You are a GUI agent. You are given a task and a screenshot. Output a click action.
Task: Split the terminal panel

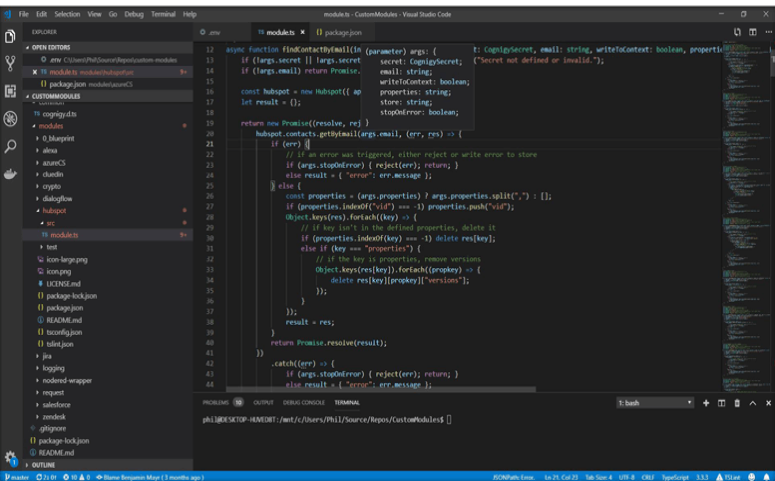(721, 403)
